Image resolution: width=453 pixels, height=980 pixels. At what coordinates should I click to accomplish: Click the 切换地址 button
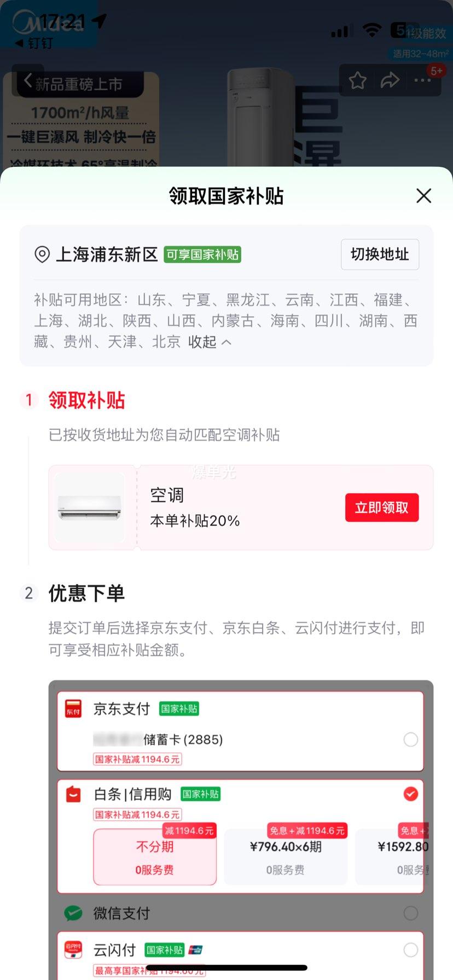point(380,254)
